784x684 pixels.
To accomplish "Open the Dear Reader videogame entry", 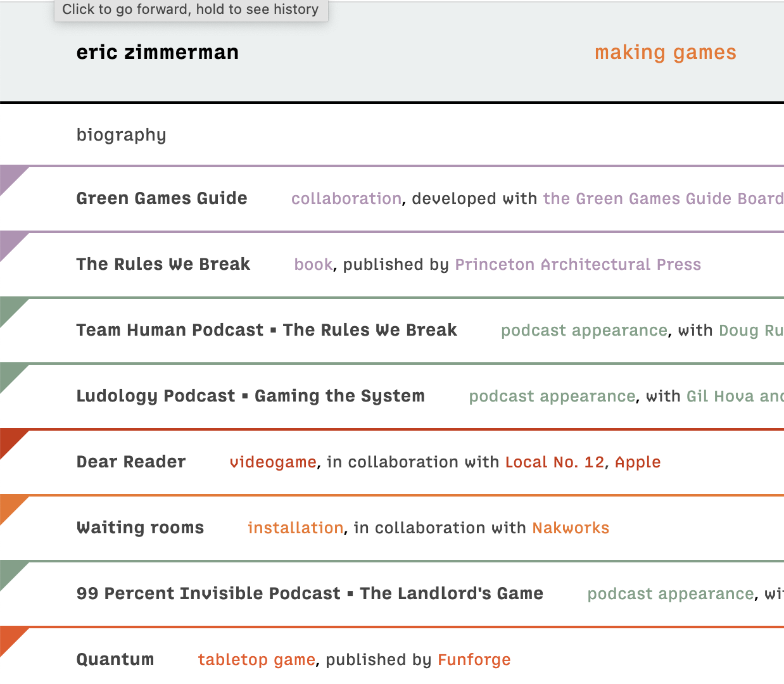I will [x=131, y=462].
